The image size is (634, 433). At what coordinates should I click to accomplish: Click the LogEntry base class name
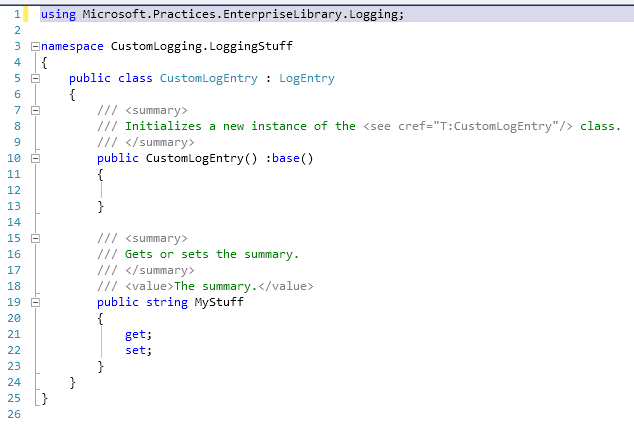[x=306, y=78]
